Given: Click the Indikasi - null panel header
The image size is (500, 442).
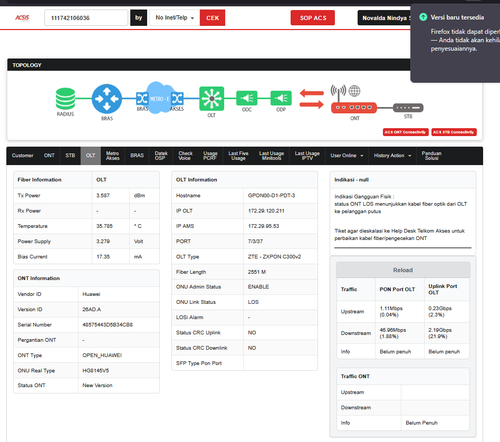Looking at the screenshot, I should [x=403, y=180].
